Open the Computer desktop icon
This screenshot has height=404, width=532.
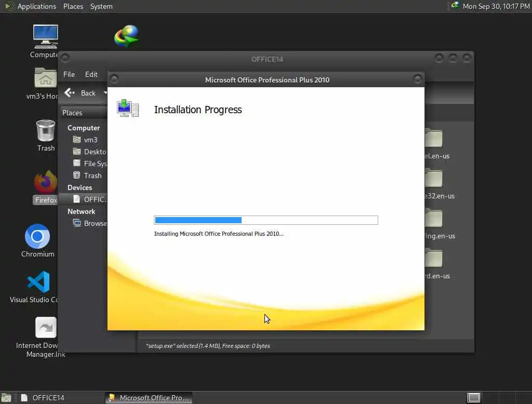point(46,37)
